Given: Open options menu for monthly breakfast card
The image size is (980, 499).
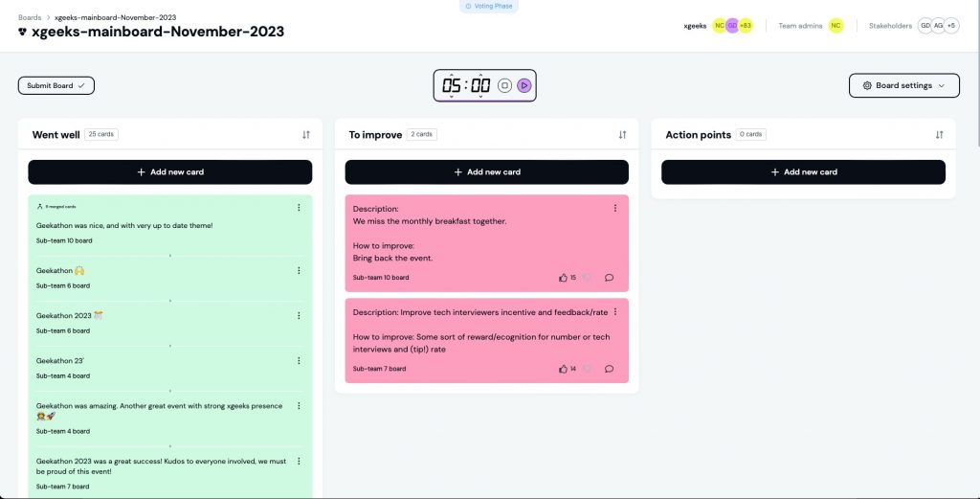Looking at the screenshot, I should click(615, 208).
